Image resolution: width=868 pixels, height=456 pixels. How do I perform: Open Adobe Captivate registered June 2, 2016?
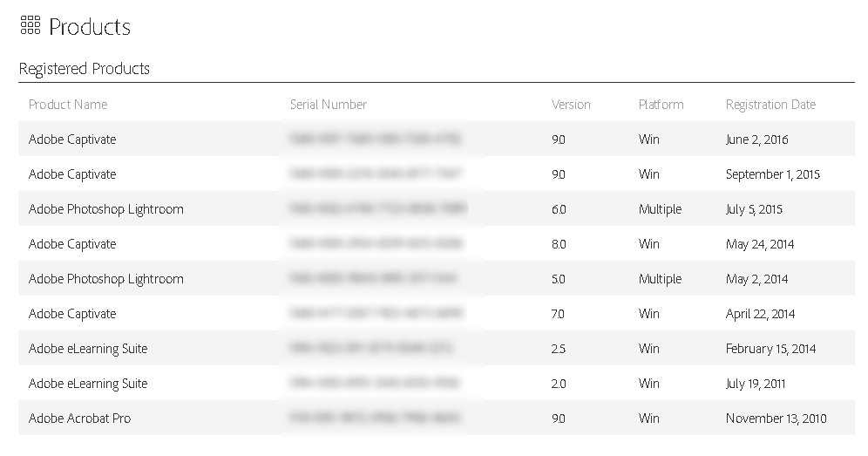72,140
